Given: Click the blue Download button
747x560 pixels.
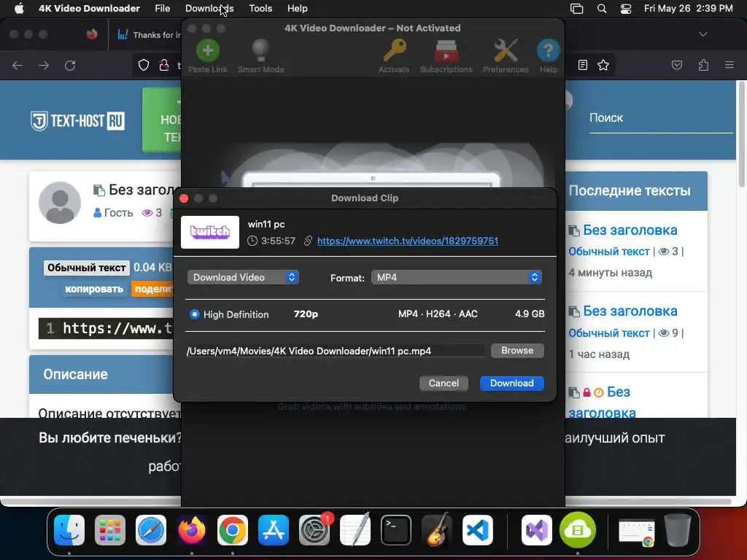Looking at the screenshot, I should click(x=511, y=384).
